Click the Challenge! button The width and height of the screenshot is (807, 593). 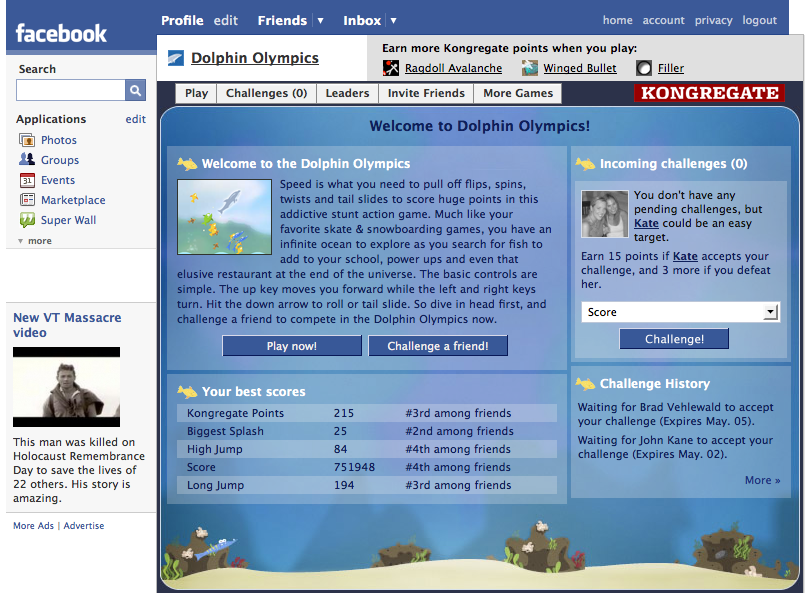pos(674,339)
